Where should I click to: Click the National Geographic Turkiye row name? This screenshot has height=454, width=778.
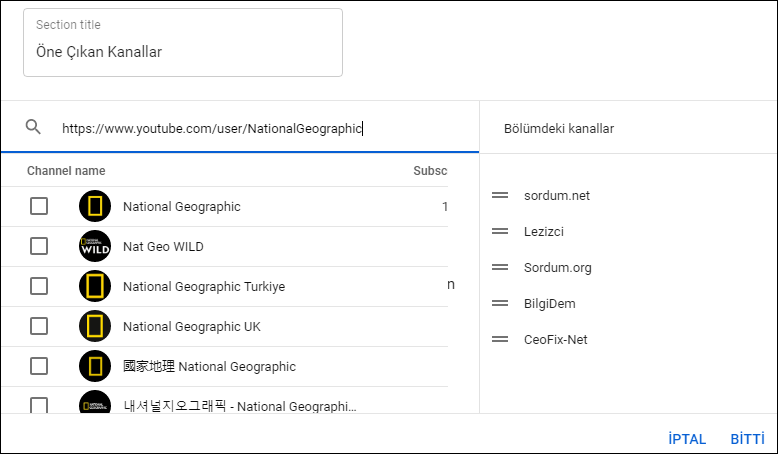[204, 287]
